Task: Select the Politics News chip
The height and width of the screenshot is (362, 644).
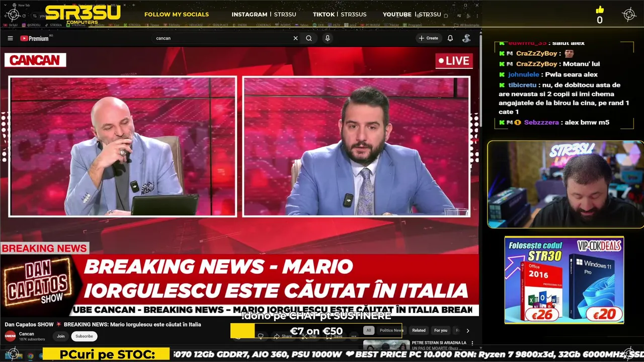Action: [x=391, y=330]
